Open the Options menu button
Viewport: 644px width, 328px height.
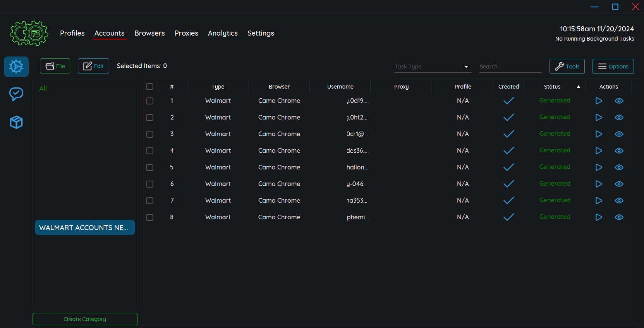(613, 66)
